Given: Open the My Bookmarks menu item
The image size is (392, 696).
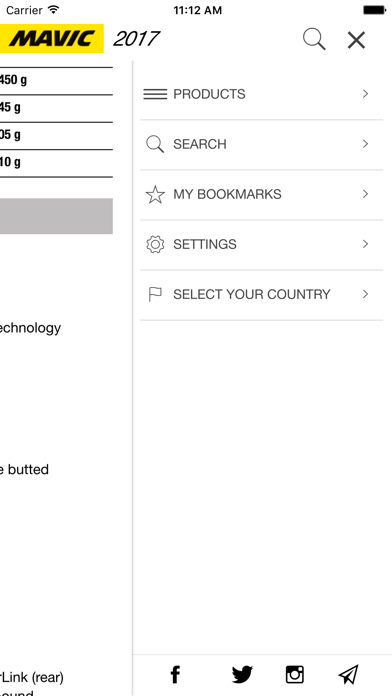Looking at the screenshot, I should [x=261, y=194].
